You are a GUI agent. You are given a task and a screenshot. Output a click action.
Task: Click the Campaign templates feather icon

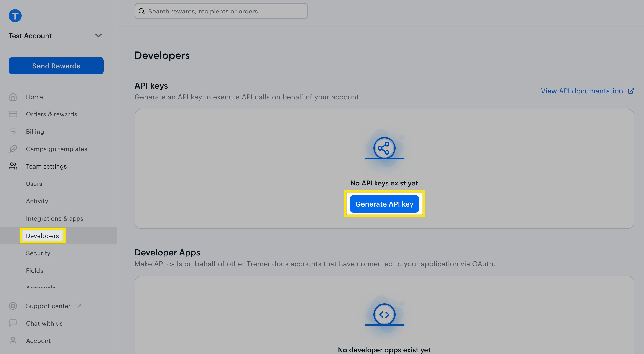click(13, 149)
